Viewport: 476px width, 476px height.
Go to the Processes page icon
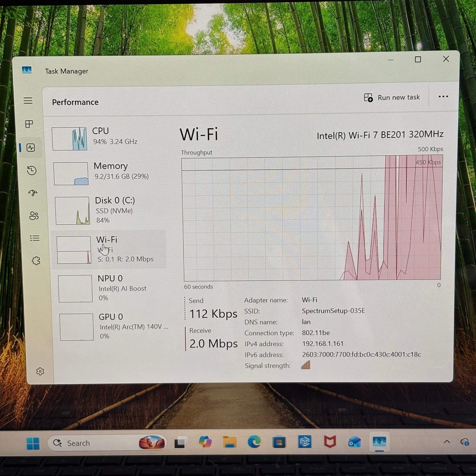29,124
